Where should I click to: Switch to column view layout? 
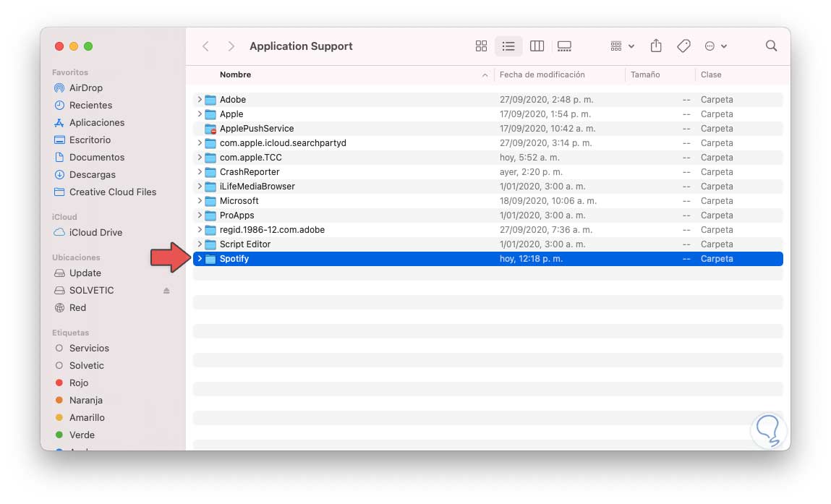(537, 46)
